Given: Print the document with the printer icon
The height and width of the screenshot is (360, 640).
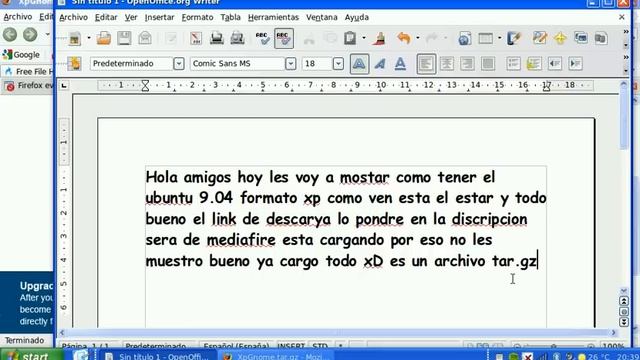Looking at the screenshot, I should (217, 38).
